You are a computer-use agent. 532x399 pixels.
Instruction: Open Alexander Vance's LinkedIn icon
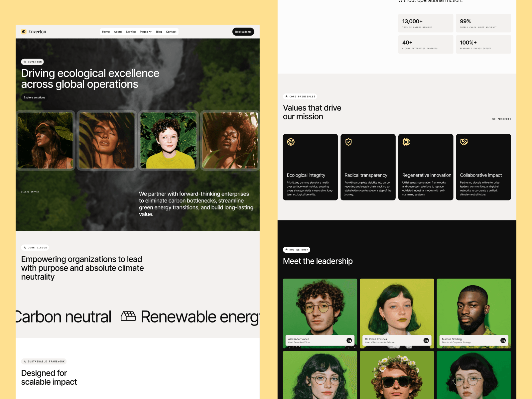[x=349, y=340]
